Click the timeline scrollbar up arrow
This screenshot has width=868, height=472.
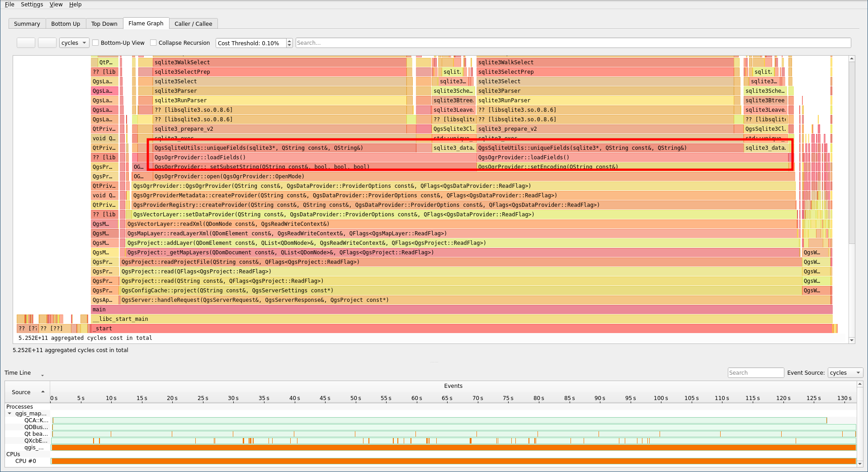[x=860, y=384]
